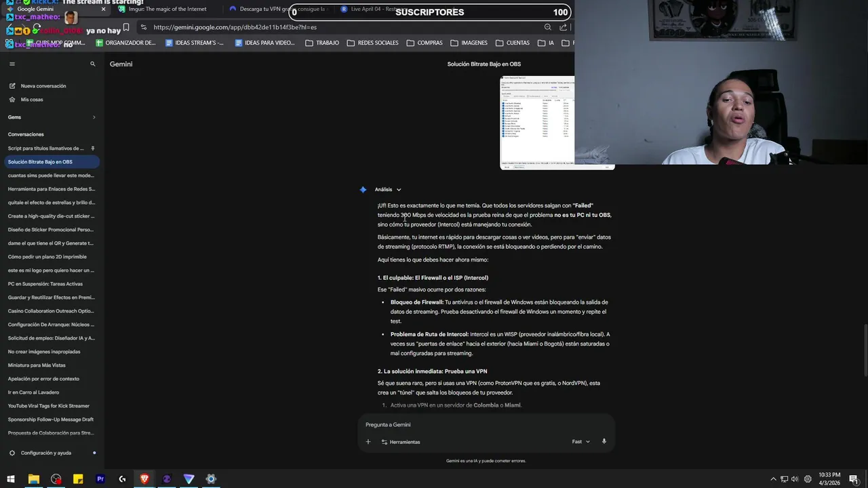Open File Explorer from taskbar
Screen dimensions: 868x488
coord(33,479)
